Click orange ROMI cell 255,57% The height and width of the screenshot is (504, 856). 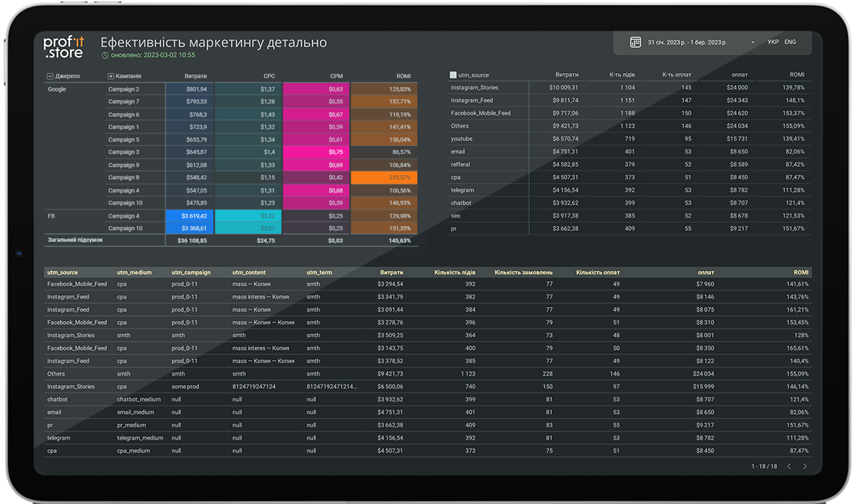384,178
